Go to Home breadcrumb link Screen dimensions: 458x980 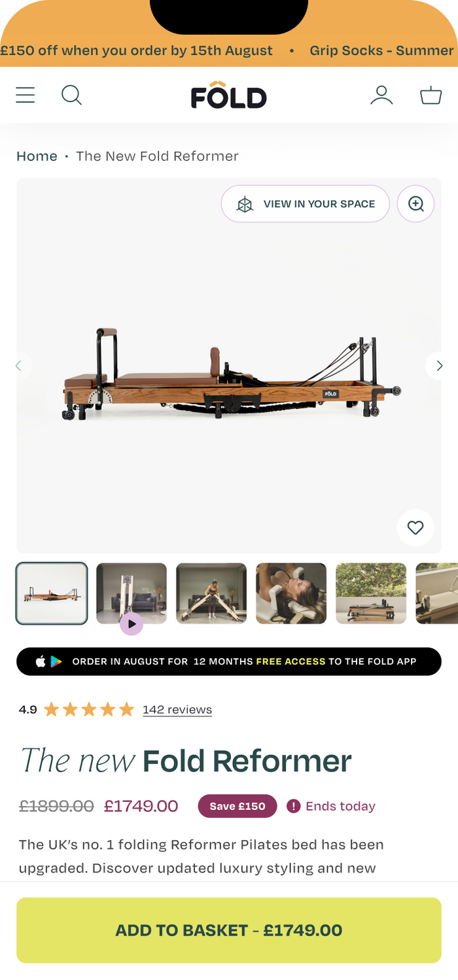pos(37,156)
